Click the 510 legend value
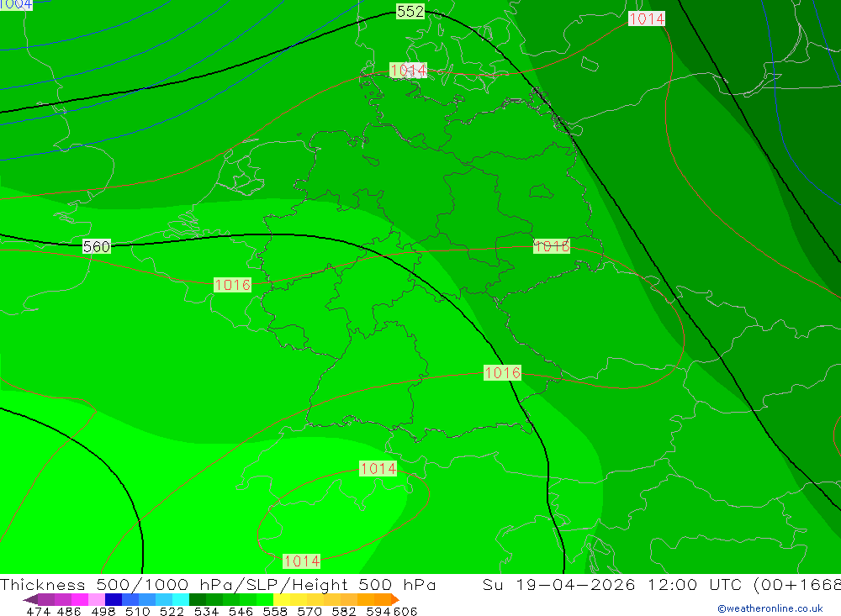Image resolution: width=841 pixels, height=616 pixels. 138,611
